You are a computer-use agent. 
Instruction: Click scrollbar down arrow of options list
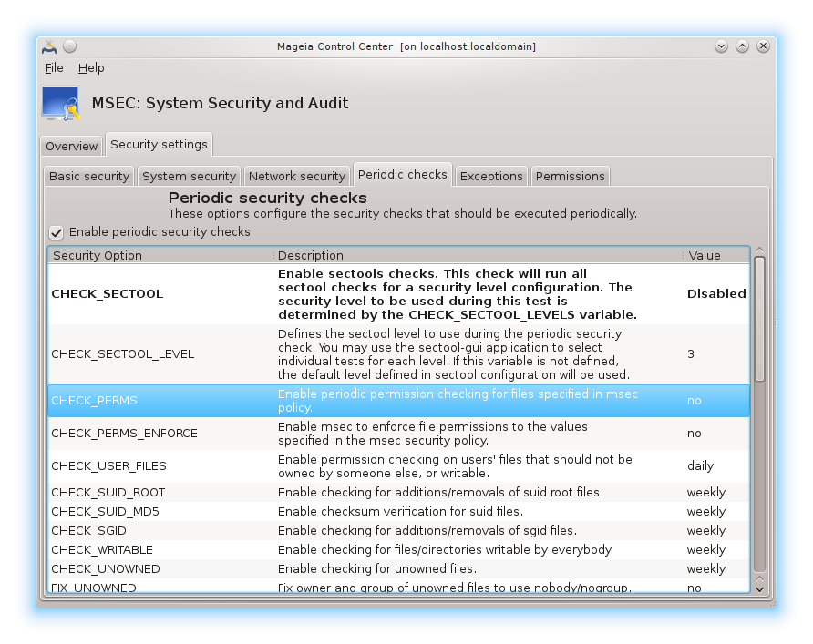(759, 588)
